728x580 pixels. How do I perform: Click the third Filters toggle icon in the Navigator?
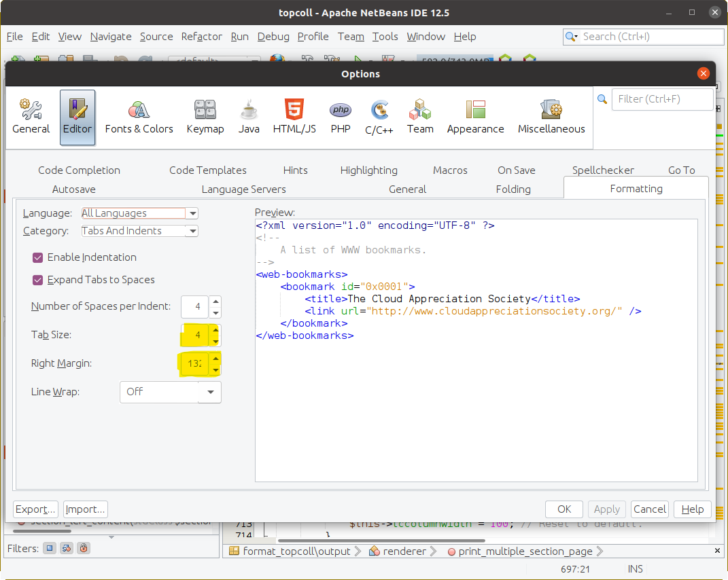click(x=83, y=548)
